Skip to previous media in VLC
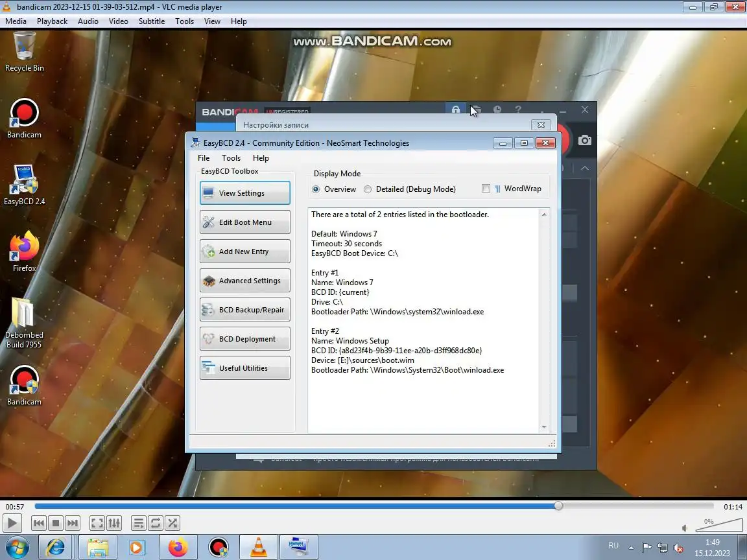747x560 pixels. tap(39, 523)
